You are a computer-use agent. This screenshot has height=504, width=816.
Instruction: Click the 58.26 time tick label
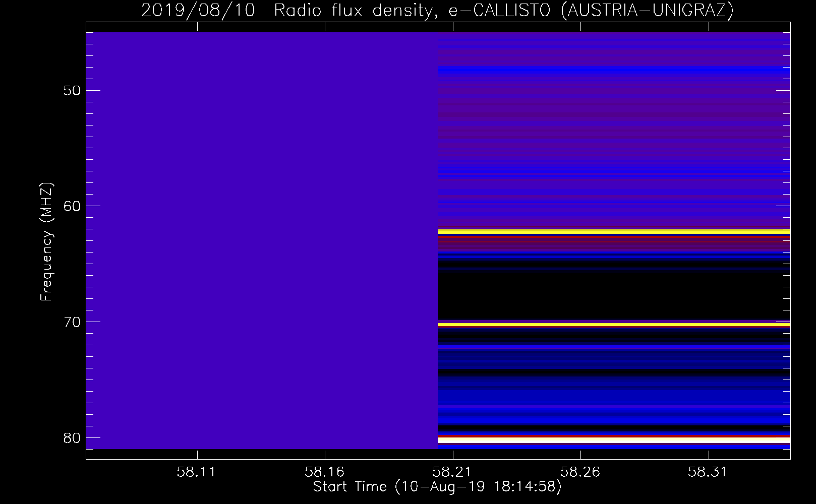pos(580,472)
